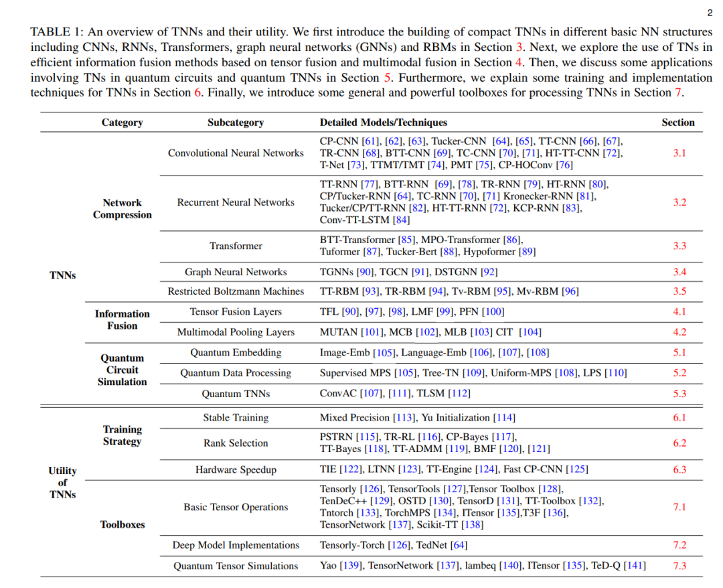Click citation [89] for Hypoformer
Viewport: 723px width, 588px height.
(527, 252)
